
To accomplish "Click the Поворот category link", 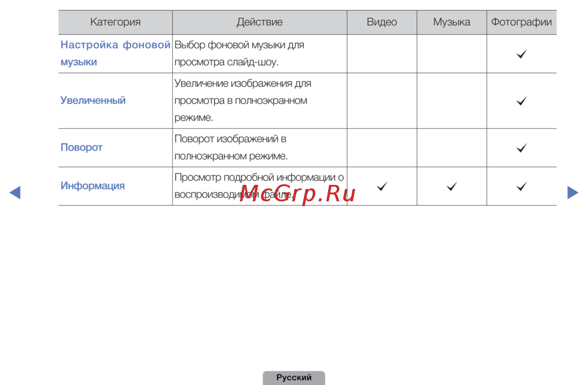I will click(82, 147).
